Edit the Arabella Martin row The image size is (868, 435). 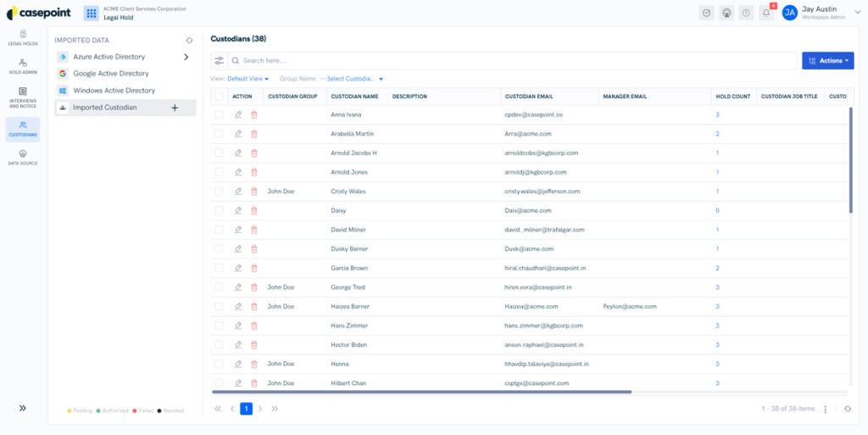[x=238, y=134]
